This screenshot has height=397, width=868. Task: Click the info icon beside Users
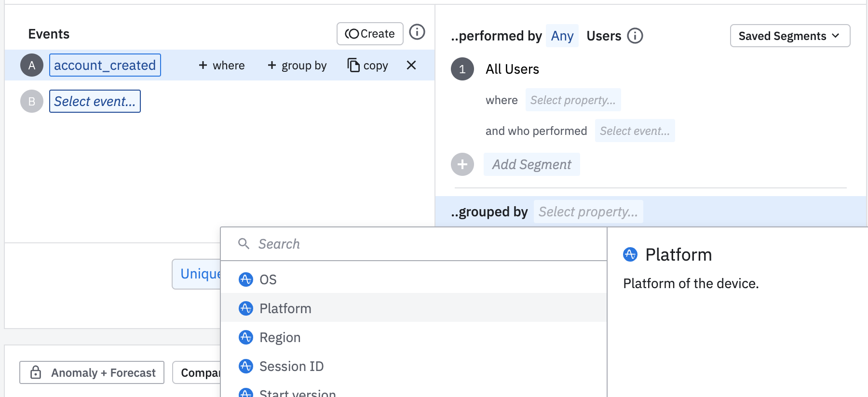pos(635,36)
